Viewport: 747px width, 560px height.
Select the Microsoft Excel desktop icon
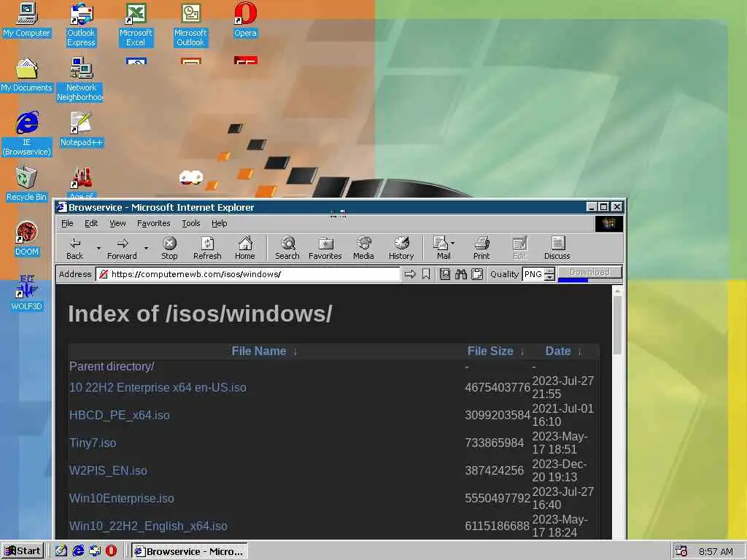(x=136, y=24)
